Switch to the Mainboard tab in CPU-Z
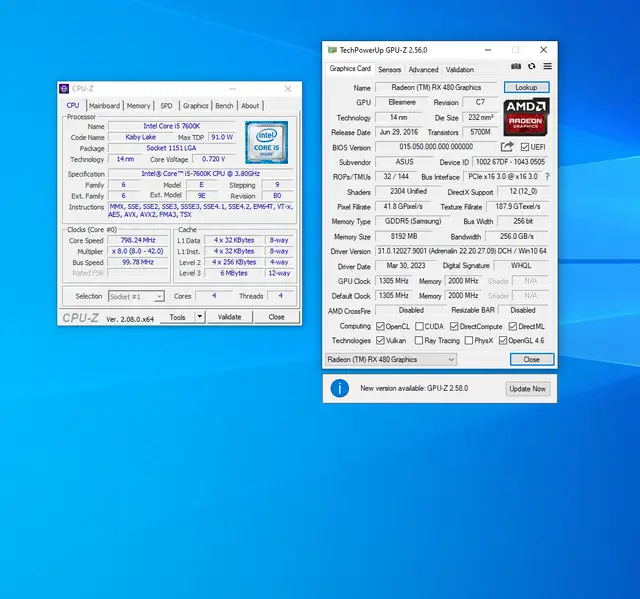The width and height of the screenshot is (640, 599). pos(104,106)
